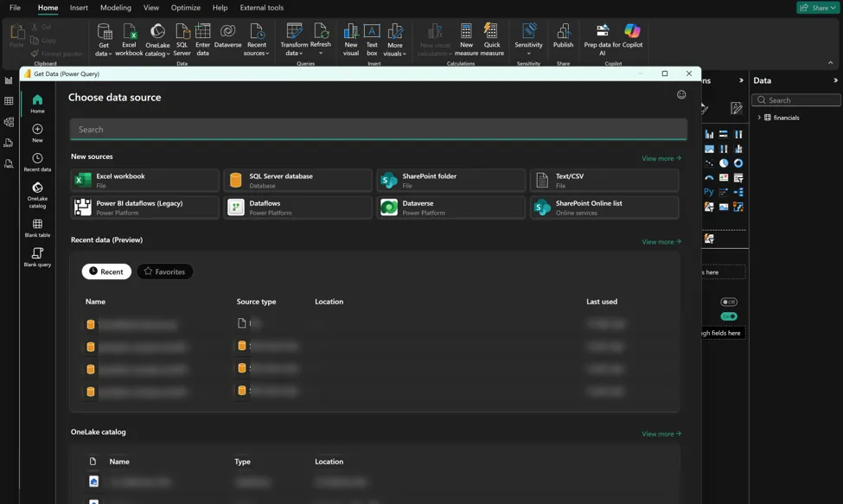Switch to the Model view icon

pyautogui.click(x=9, y=122)
